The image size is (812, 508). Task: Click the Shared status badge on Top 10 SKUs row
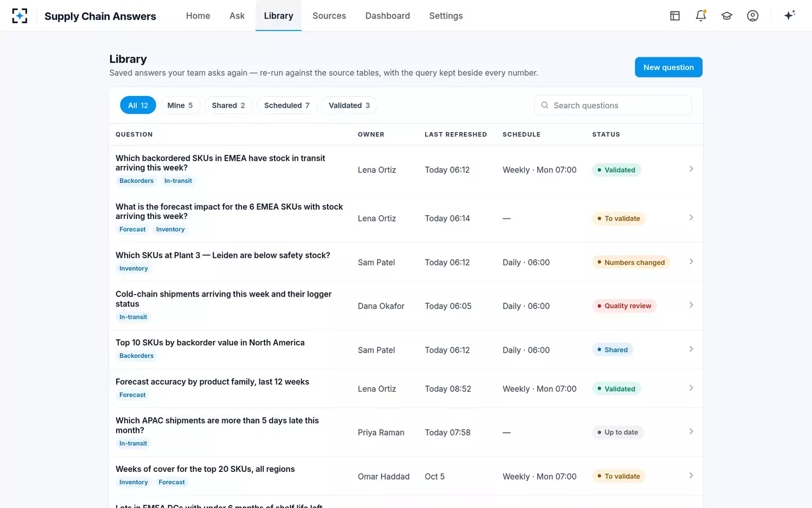612,350
